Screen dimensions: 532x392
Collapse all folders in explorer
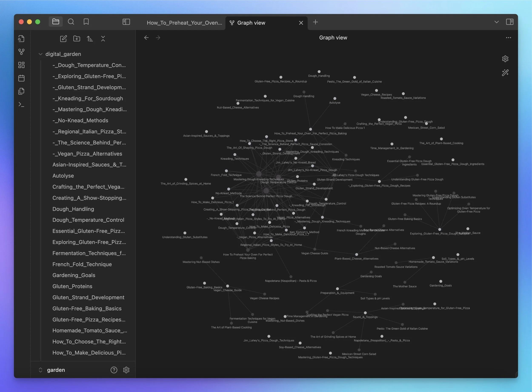click(103, 39)
